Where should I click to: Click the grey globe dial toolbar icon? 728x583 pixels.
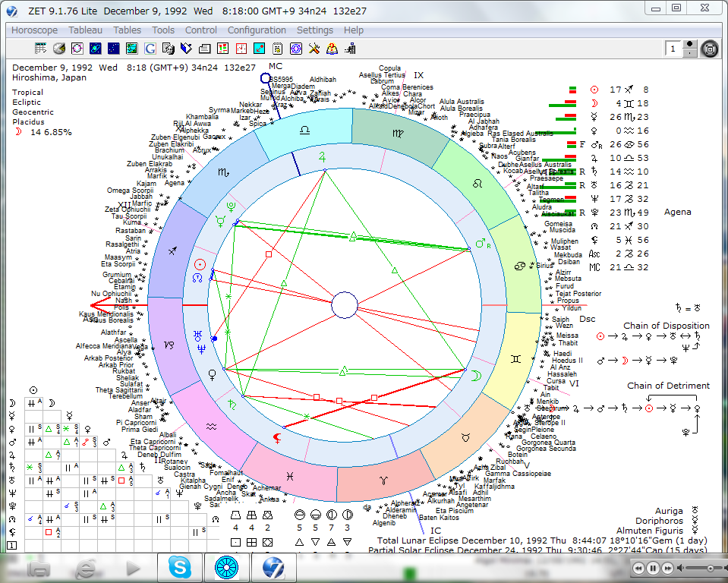click(x=59, y=49)
